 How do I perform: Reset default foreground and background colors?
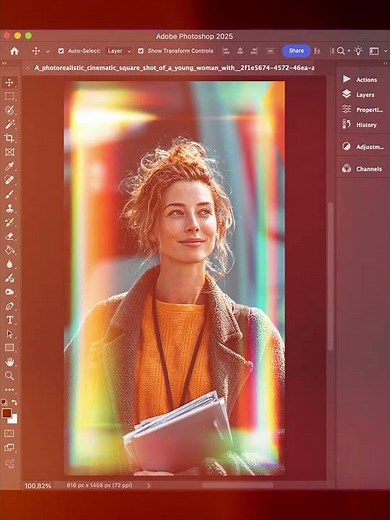point(4,402)
